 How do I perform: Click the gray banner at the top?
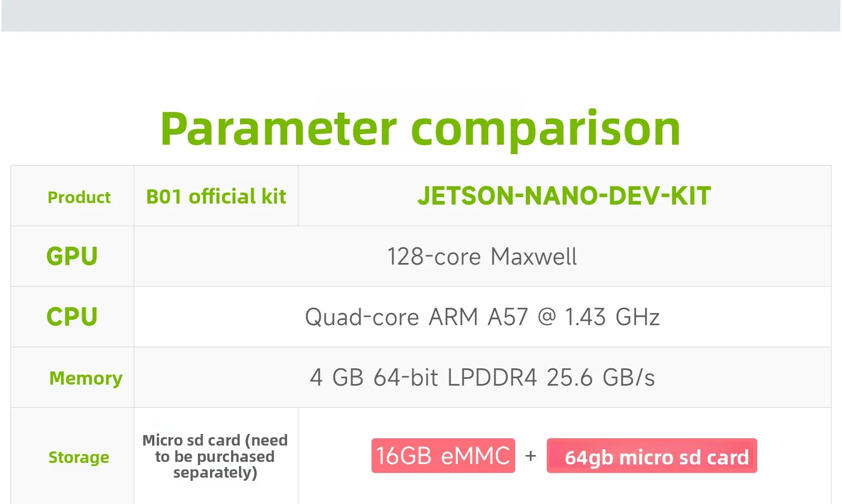coord(421,16)
